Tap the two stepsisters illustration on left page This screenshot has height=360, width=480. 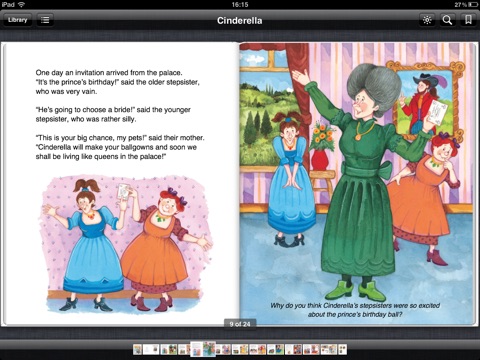pos(125,244)
